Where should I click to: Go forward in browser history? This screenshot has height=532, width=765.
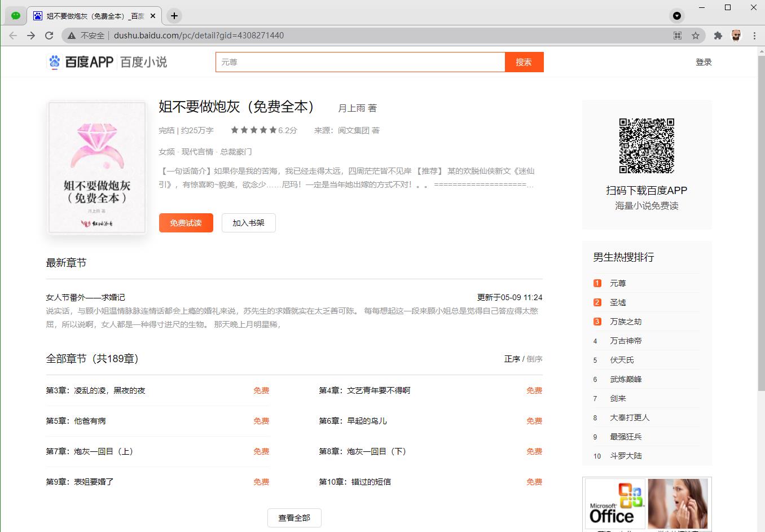(31, 36)
